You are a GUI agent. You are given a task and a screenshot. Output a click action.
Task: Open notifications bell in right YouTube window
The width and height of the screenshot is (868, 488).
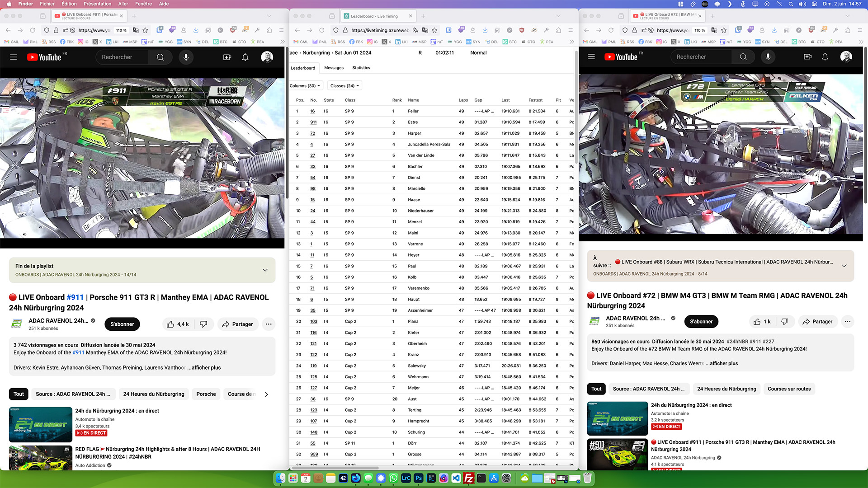point(825,57)
